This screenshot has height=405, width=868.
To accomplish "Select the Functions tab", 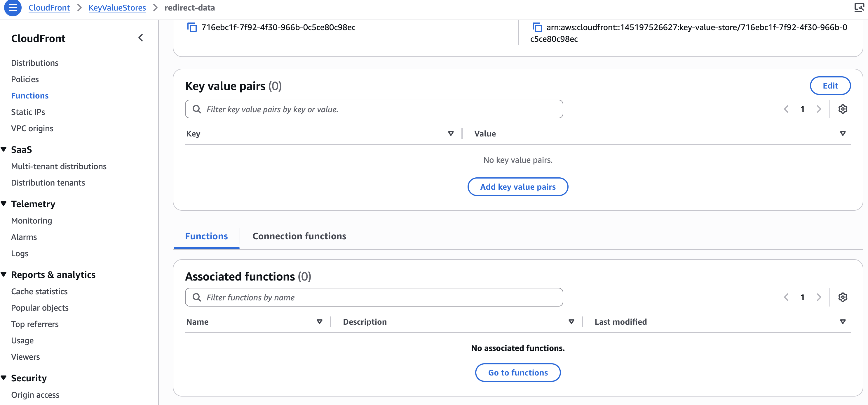I will (206, 236).
